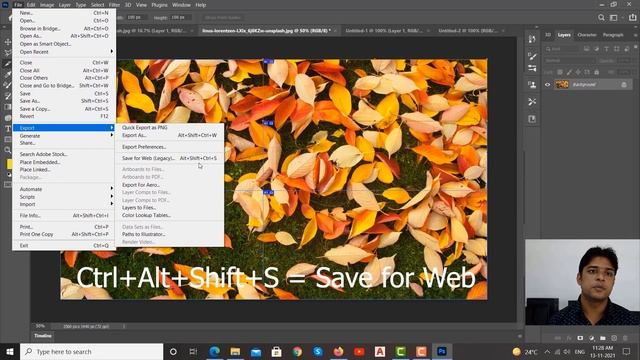Open the Task View taskbar icon
This screenshot has height=360, width=640.
pyautogui.click(x=193, y=351)
